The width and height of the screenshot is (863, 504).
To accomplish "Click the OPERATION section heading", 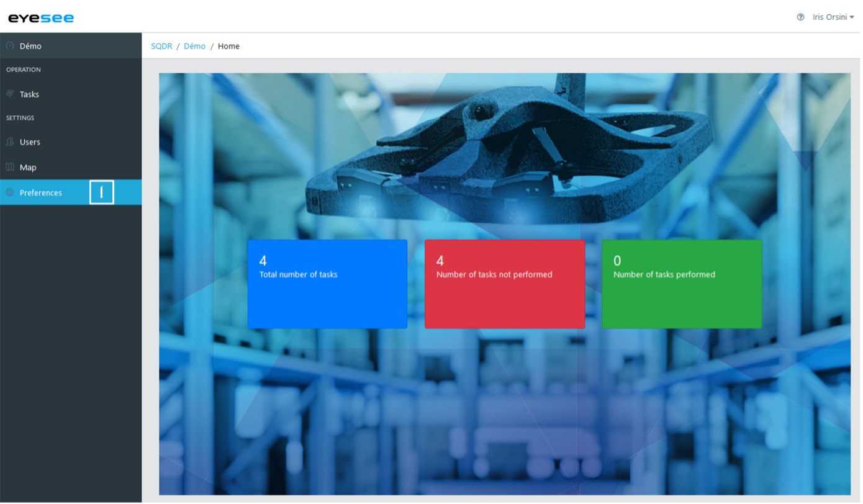I will pyautogui.click(x=24, y=70).
